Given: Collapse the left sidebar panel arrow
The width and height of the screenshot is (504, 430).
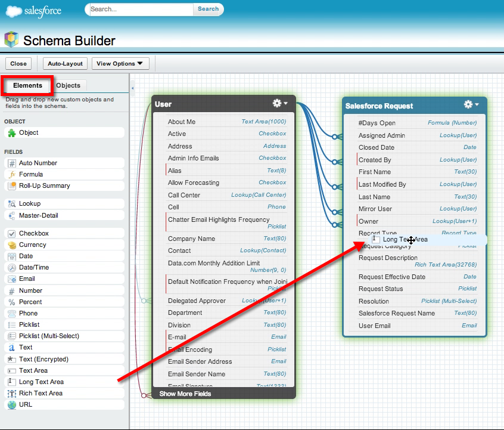Looking at the screenshot, I should pyautogui.click(x=132, y=88).
